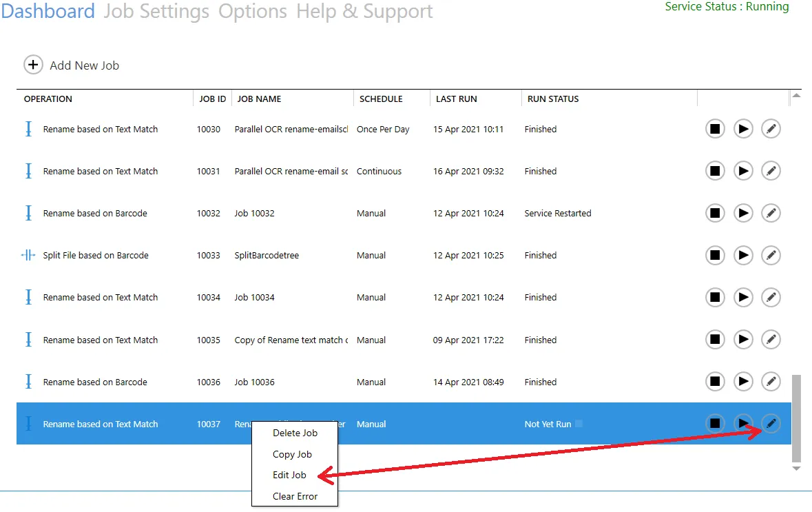Screen dimensions: 812x512
Task: Start the SplitBarcodetree job with play icon
Action: click(x=743, y=256)
